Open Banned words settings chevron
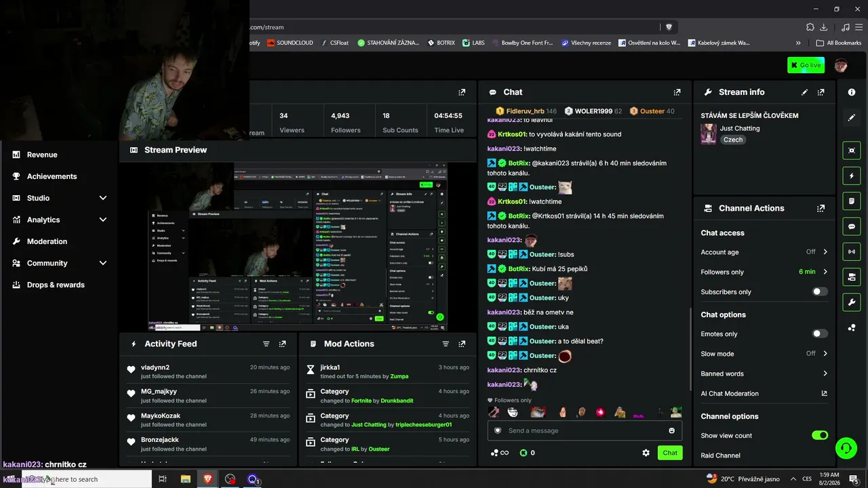This screenshot has width=868, height=488. pos(825,373)
